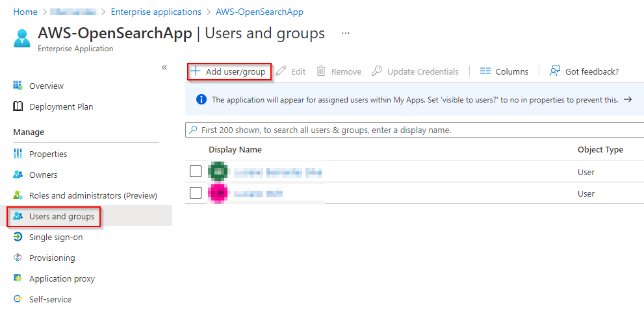Image resolution: width=644 pixels, height=316 pixels.
Task: Click the blurred tenant breadcrumb link
Action: pos(73,12)
